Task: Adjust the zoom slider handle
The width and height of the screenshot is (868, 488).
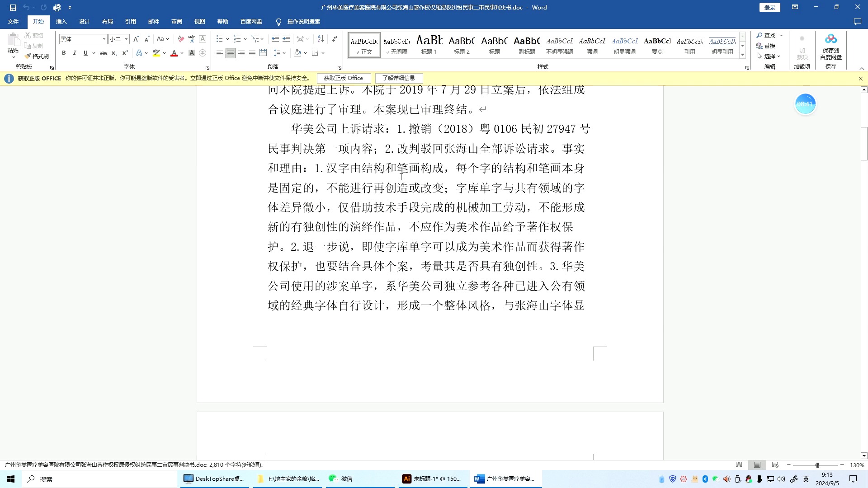Action: (x=817, y=465)
